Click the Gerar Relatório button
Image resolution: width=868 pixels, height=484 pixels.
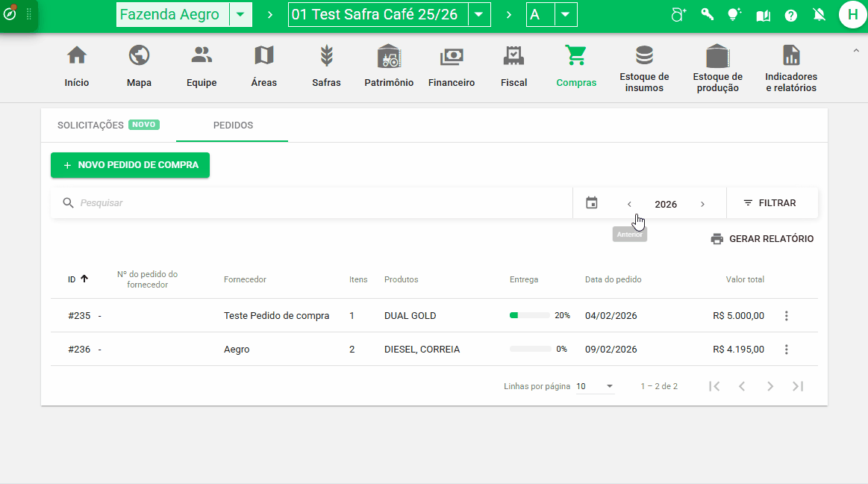pyautogui.click(x=762, y=239)
